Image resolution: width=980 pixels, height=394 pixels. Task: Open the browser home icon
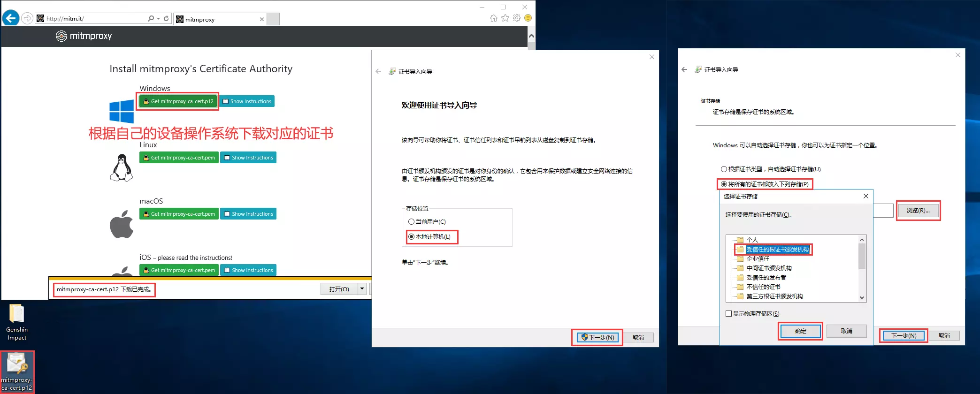click(x=494, y=18)
